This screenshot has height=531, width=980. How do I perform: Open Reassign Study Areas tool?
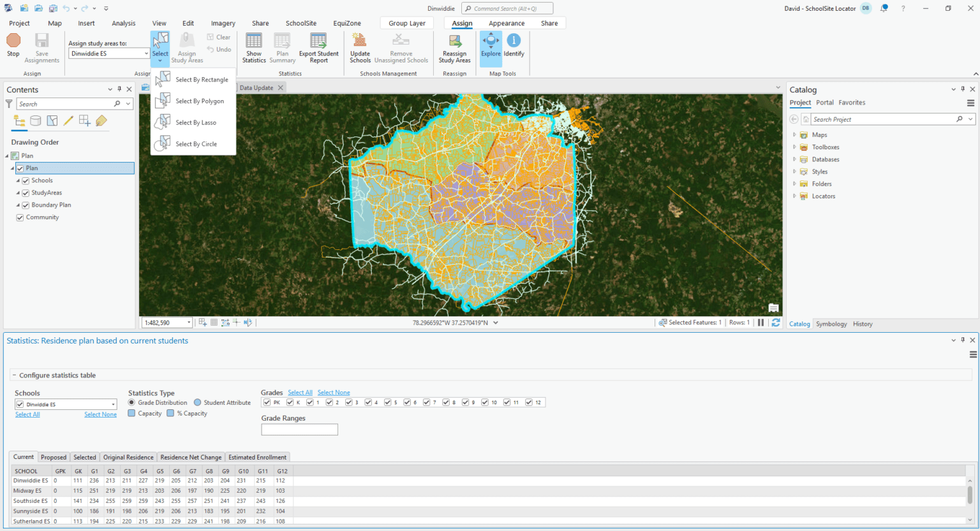pyautogui.click(x=454, y=42)
